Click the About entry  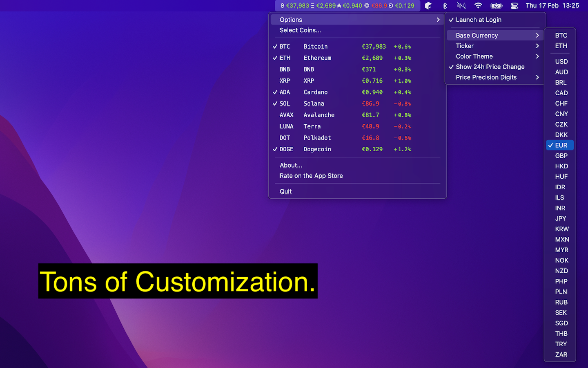pyautogui.click(x=291, y=165)
